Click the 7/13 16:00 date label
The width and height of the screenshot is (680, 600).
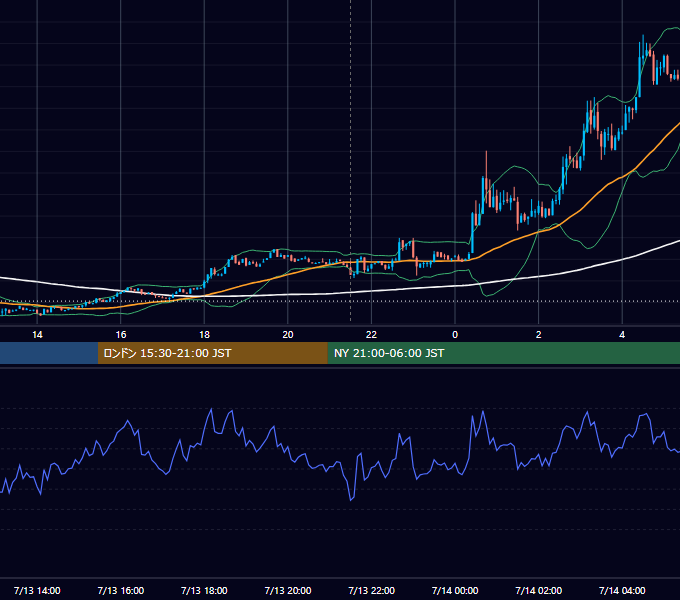121,590
